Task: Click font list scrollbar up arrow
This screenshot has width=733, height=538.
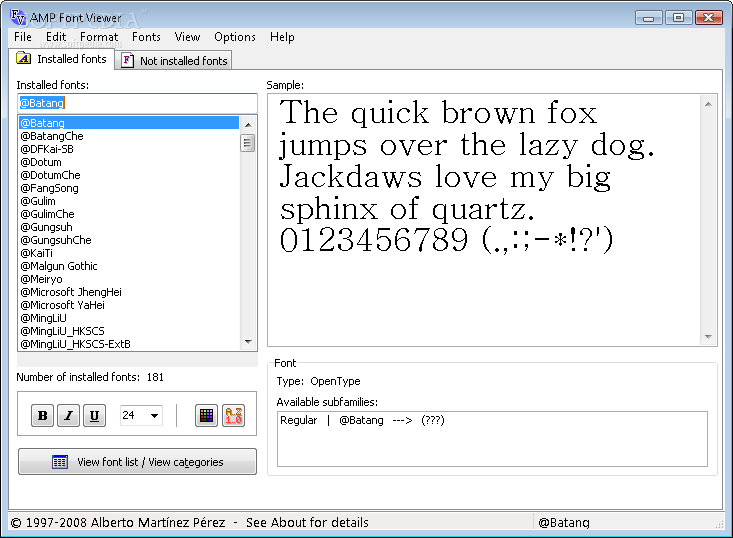Action: [x=248, y=124]
